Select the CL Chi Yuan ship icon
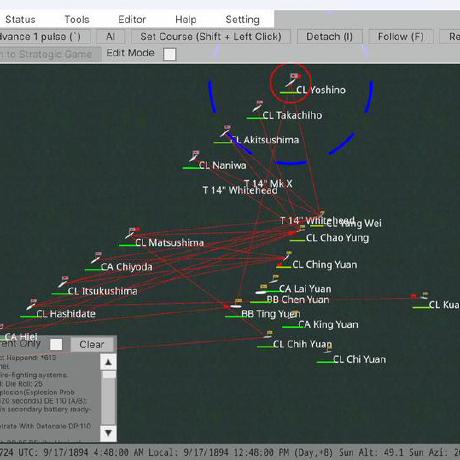This screenshot has width=460, height=460. pyautogui.click(x=328, y=350)
